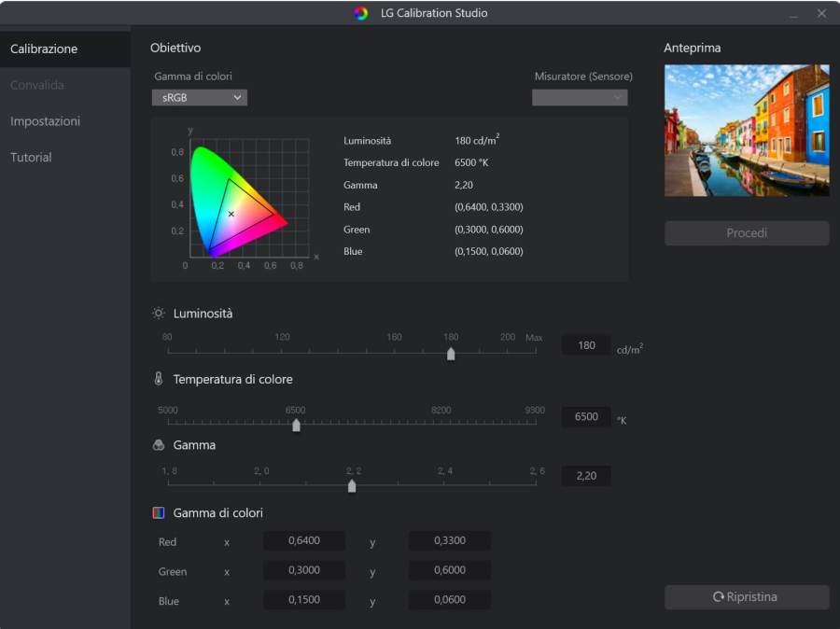Expand the Misuratore (Sensore) dropdown

[x=580, y=97]
